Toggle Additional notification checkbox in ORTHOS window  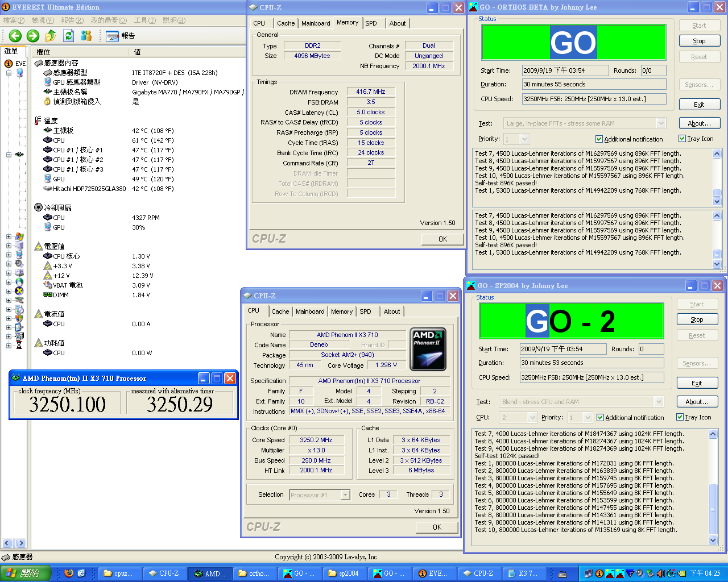click(x=599, y=139)
